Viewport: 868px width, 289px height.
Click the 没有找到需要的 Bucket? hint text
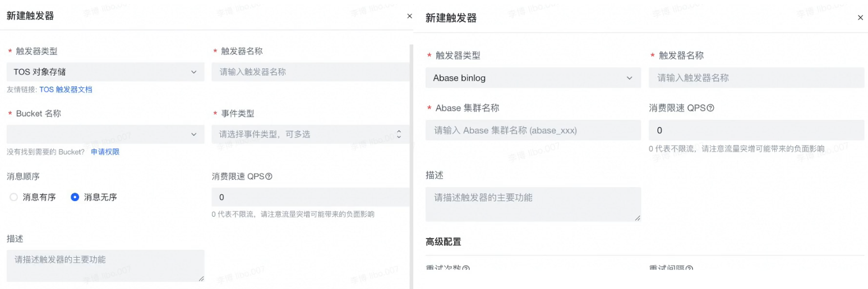click(45, 152)
